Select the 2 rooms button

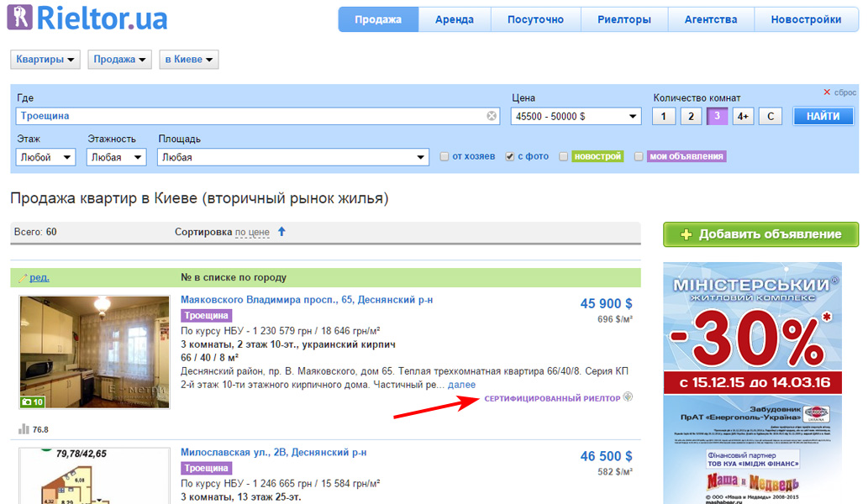[x=691, y=116]
